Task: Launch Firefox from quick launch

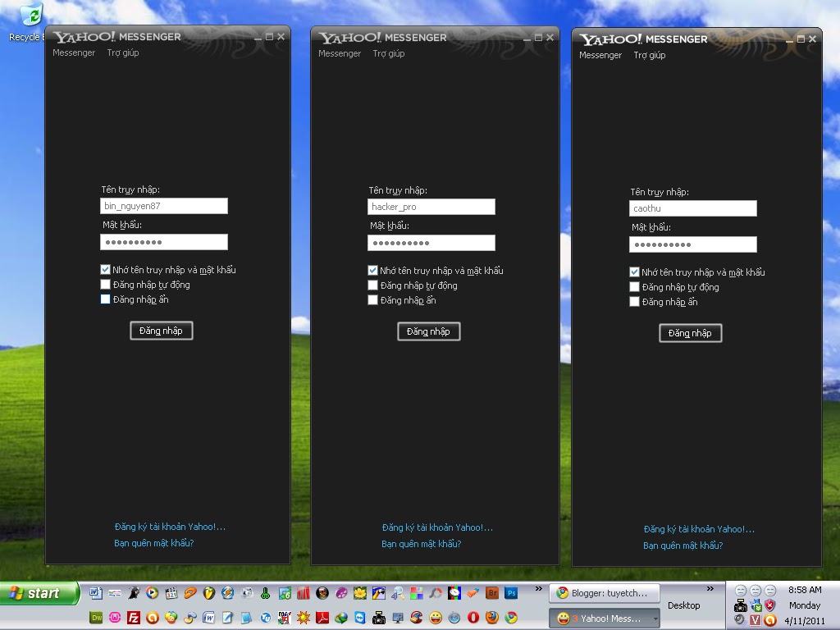Action: [492, 618]
